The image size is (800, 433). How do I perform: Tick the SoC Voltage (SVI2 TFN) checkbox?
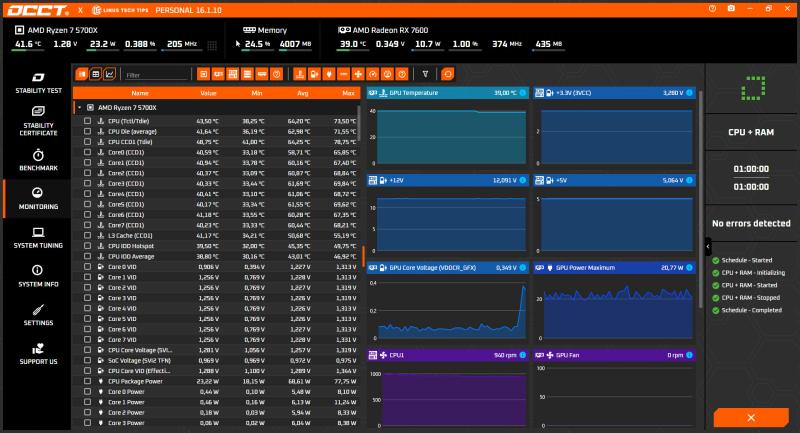(88, 361)
